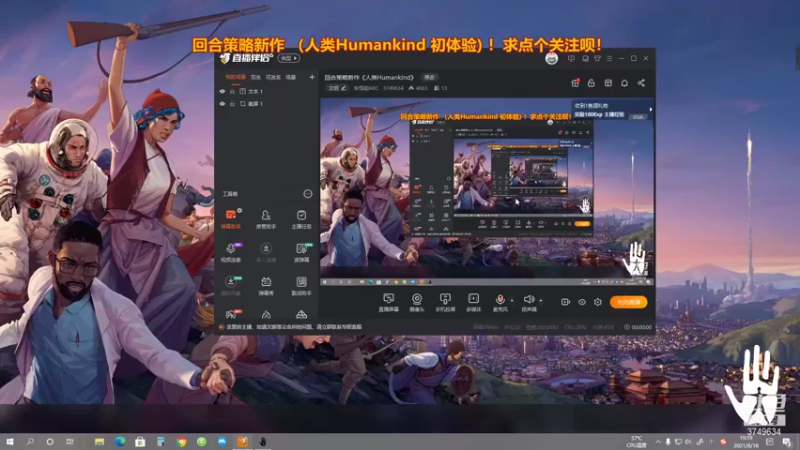Viewport: 800px width, 450px height.
Task: Open the skin shirt icon in the title bar
Action: pyautogui.click(x=597, y=59)
